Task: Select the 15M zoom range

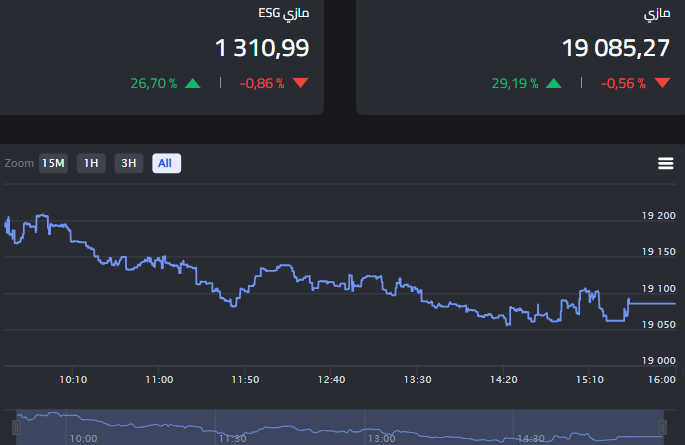Action: coord(53,163)
